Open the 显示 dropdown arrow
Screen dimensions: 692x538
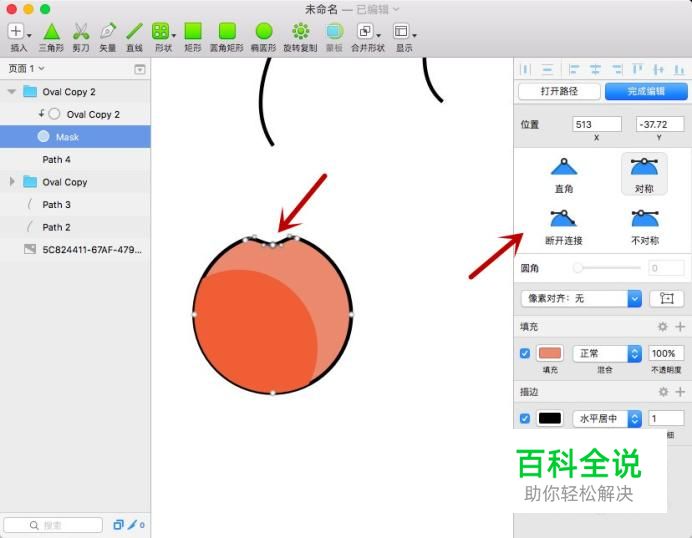coord(414,35)
